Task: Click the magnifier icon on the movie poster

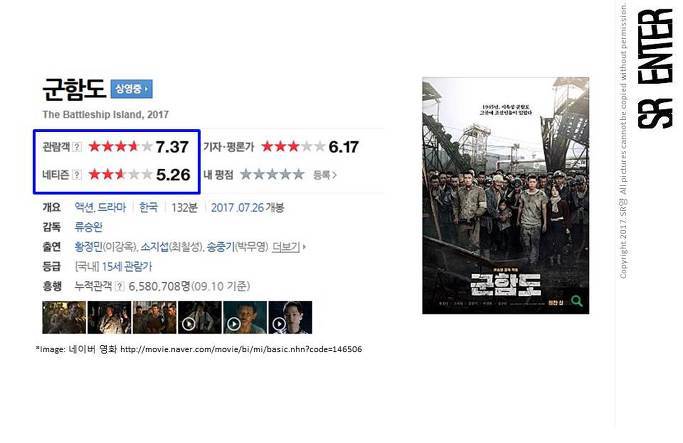Action: [577, 301]
